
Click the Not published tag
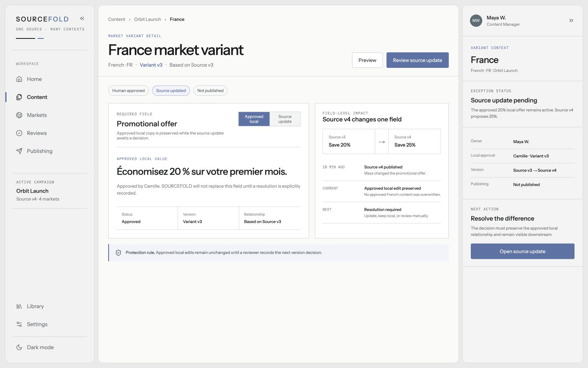210,91
